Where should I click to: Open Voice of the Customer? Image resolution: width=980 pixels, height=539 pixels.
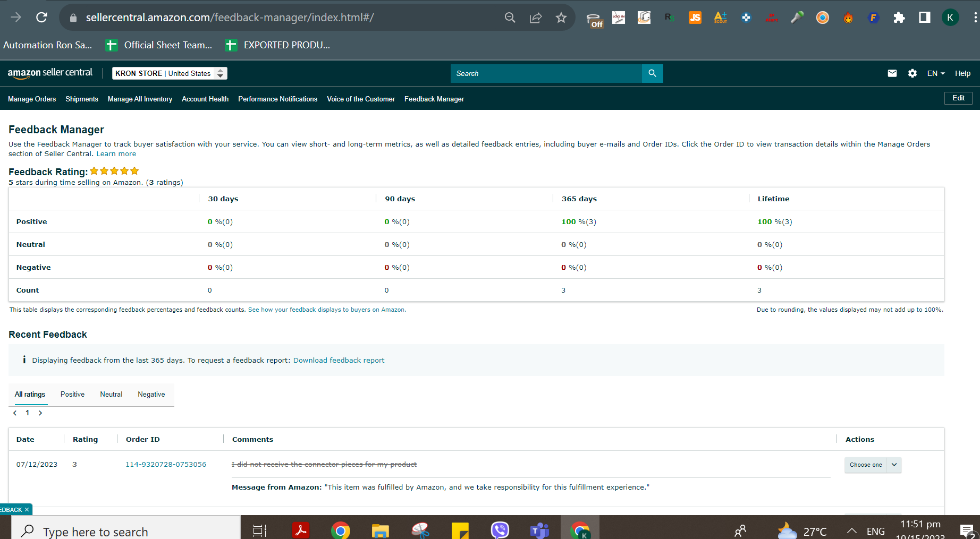tap(361, 99)
